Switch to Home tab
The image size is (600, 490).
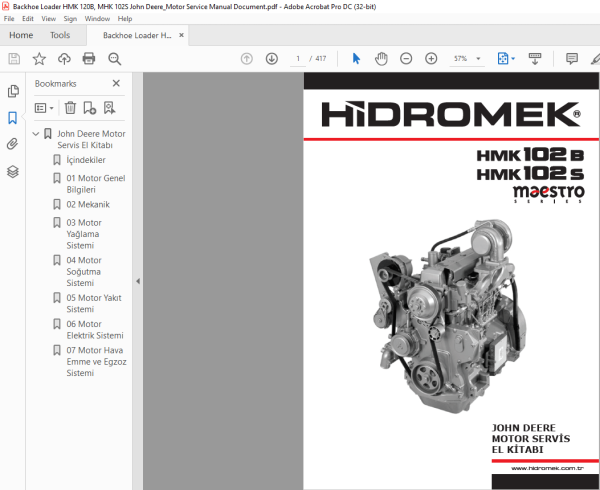coord(21,35)
